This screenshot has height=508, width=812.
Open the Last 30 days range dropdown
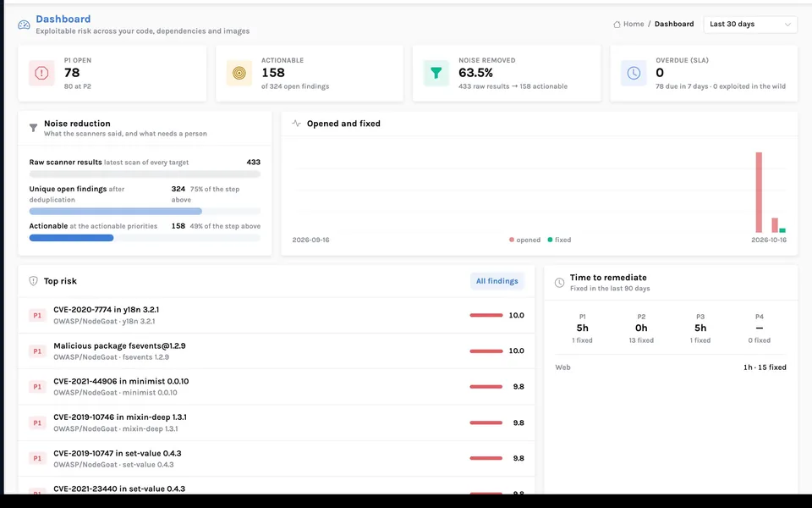pyautogui.click(x=750, y=25)
